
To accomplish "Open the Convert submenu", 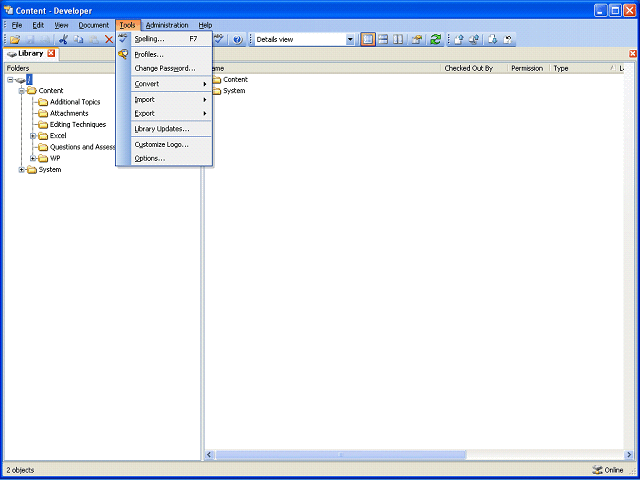I will 171,84.
